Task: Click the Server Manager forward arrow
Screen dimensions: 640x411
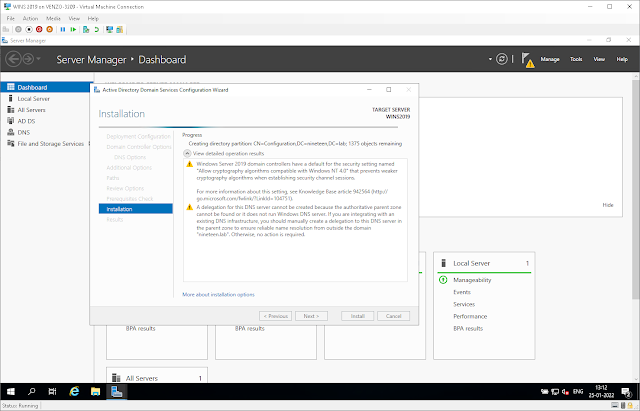Action: pyautogui.click(x=28, y=59)
